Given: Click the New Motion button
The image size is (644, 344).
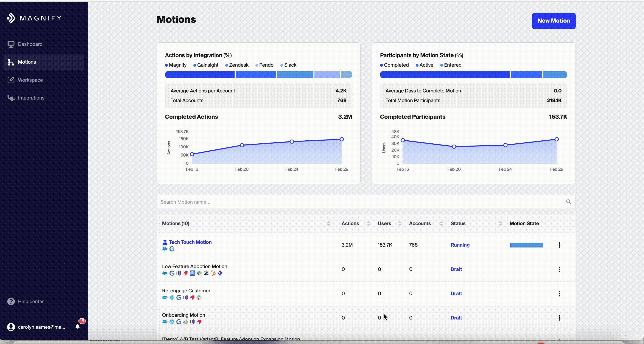Looking at the screenshot, I should pos(553,21).
